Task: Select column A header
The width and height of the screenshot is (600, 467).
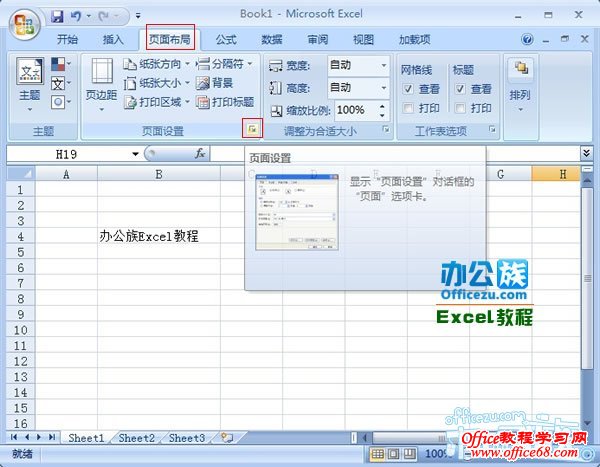Action: pos(66,174)
